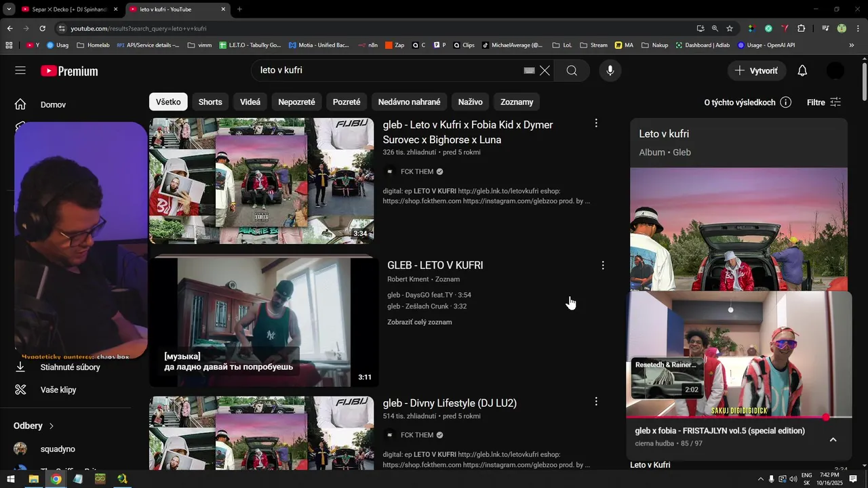Screen dimensions: 868x488
Task: Open the ENG SK language indicator
Action: (x=806, y=479)
